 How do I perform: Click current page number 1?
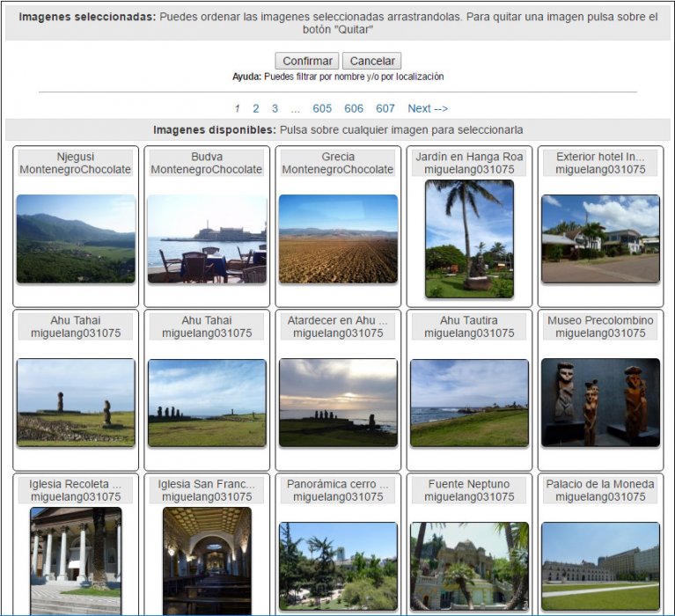238,108
